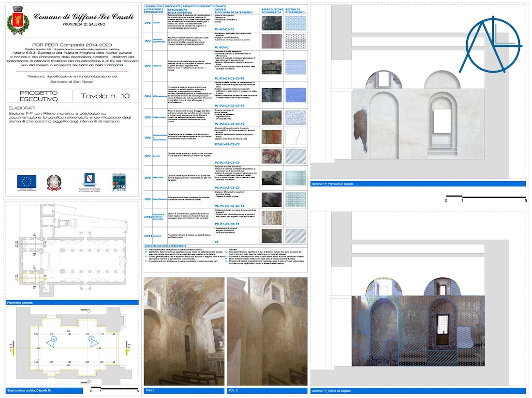The width and height of the screenshot is (532, 398).
Task: Click the European Union flag logo
Action: [26, 181]
